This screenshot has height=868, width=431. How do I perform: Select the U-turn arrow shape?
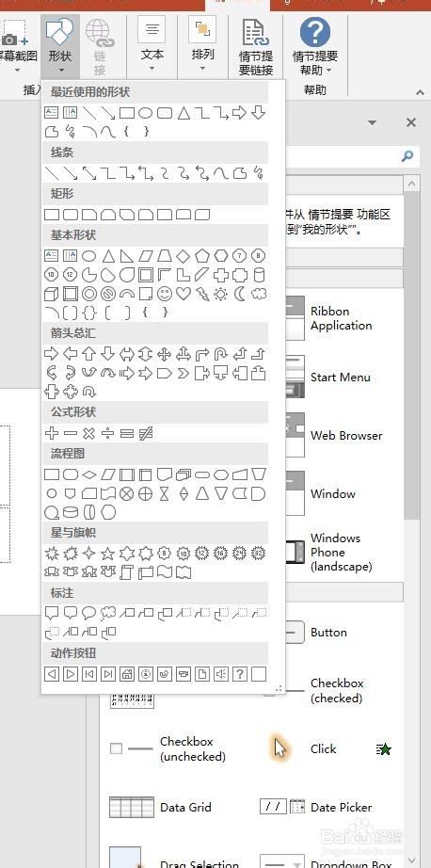point(221,354)
